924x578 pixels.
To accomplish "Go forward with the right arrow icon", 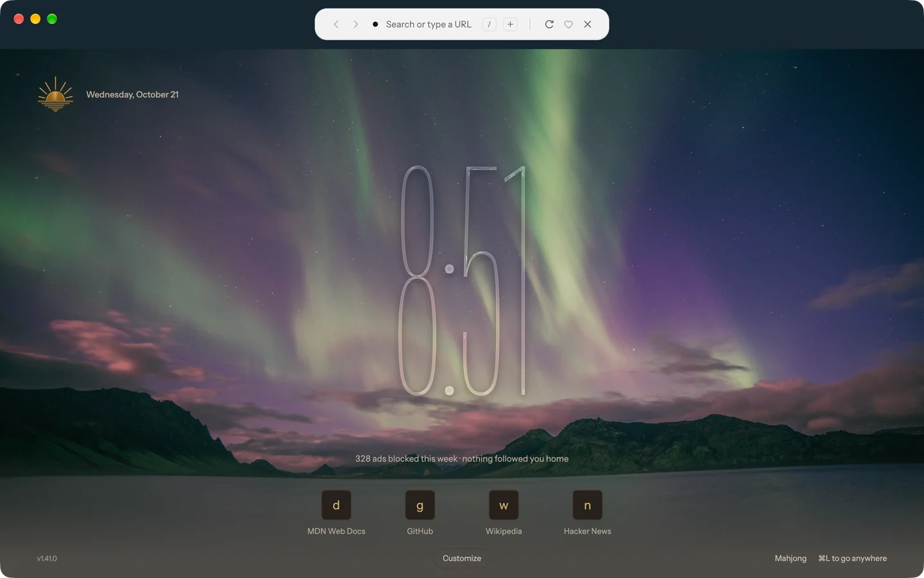I will 355,24.
